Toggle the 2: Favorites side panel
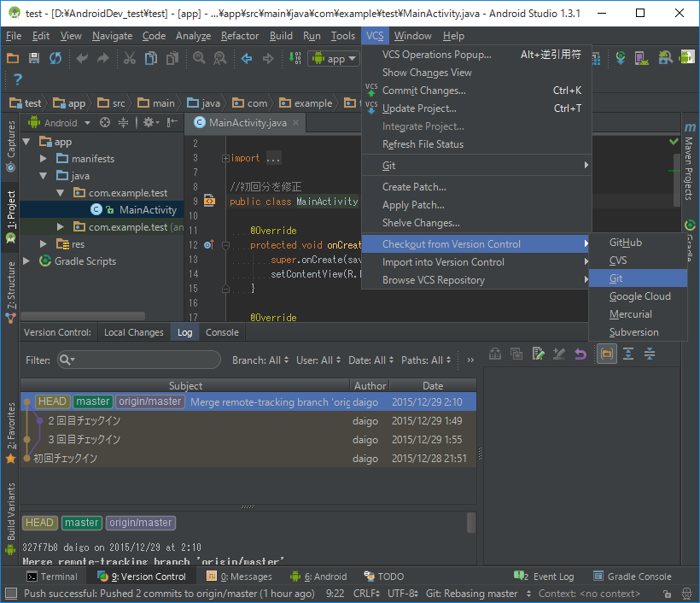 point(10,432)
